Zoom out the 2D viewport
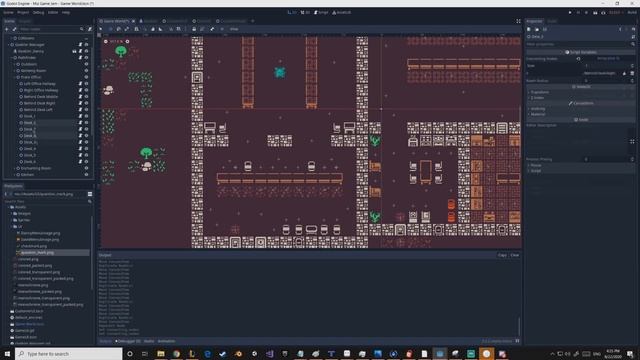Image resolution: width=640 pixels, height=360 pixels. [x=106, y=41]
